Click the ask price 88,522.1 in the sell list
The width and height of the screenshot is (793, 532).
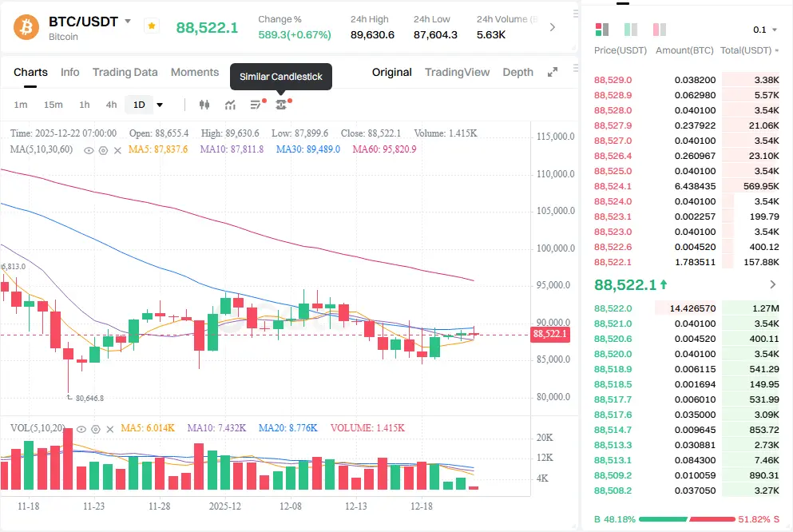coord(613,262)
